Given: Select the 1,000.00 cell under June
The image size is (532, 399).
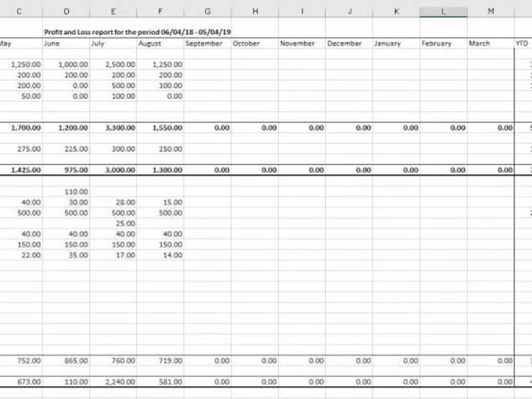Looking at the screenshot, I should pyautogui.click(x=66, y=65).
